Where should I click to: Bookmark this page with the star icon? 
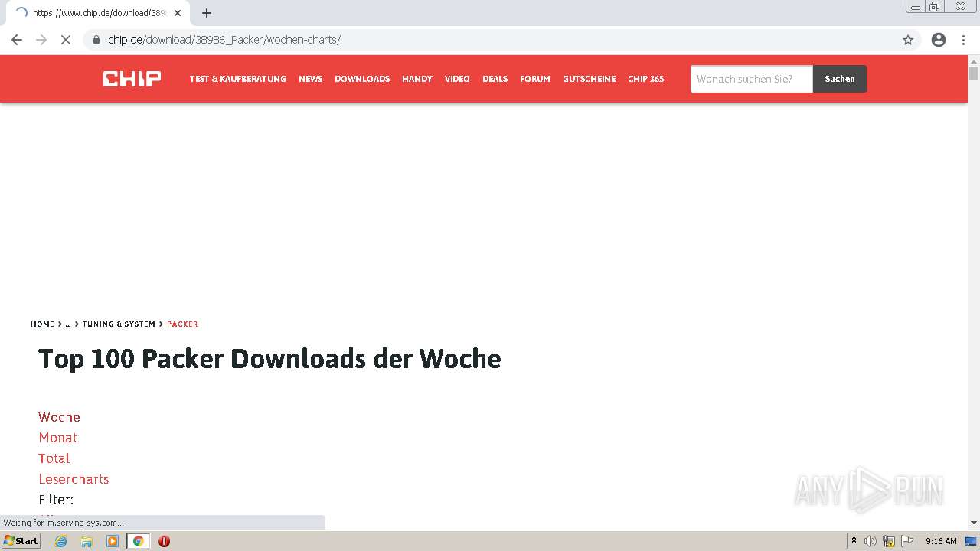click(x=908, y=40)
